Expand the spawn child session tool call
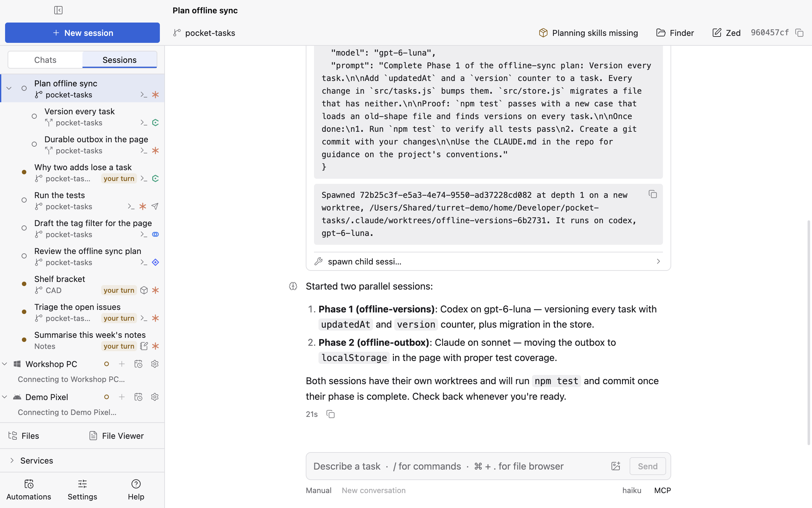The height and width of the screenshot is (508, 812). (x=488, y=261)
